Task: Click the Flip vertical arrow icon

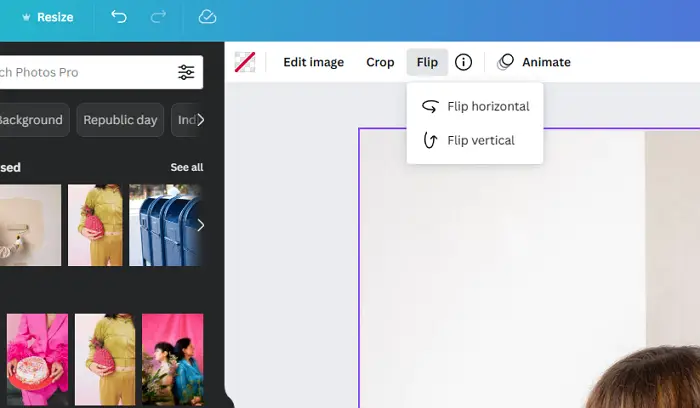Action: click(x=430, y=140)
